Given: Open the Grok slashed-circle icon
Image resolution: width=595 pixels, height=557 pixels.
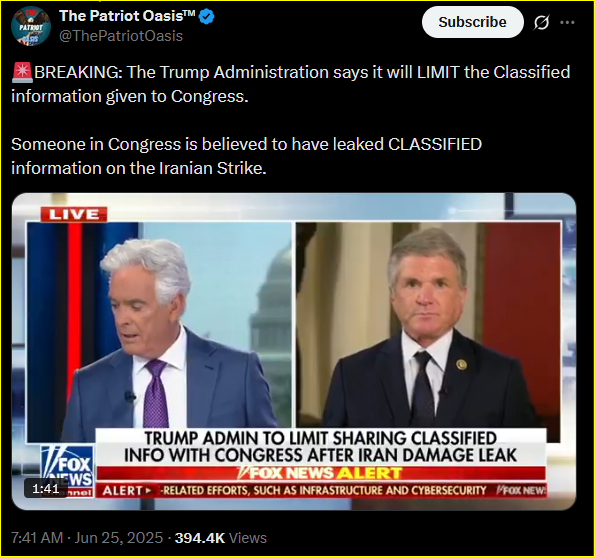Looking at the screenshot, I should tap(541, 22).
